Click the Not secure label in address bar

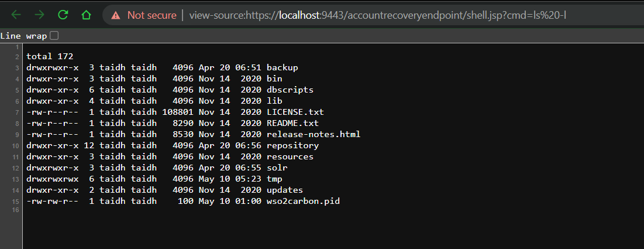(151, 16)
